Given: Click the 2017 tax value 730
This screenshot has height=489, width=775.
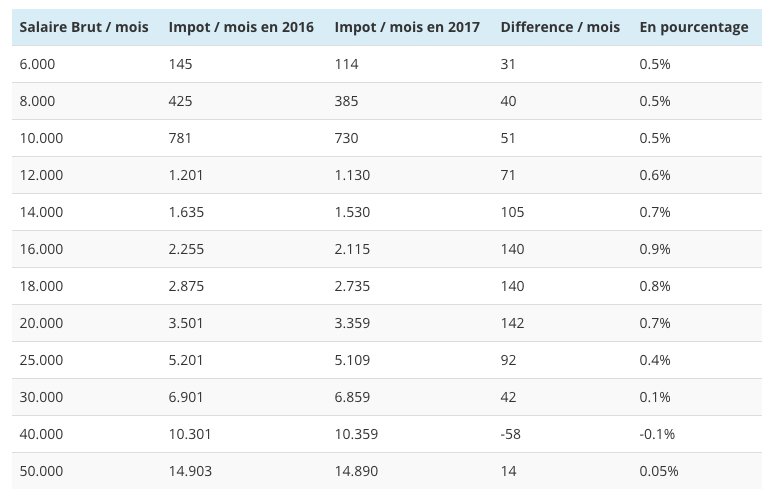Looking at the screenshot, I should (x=347, y=138).
